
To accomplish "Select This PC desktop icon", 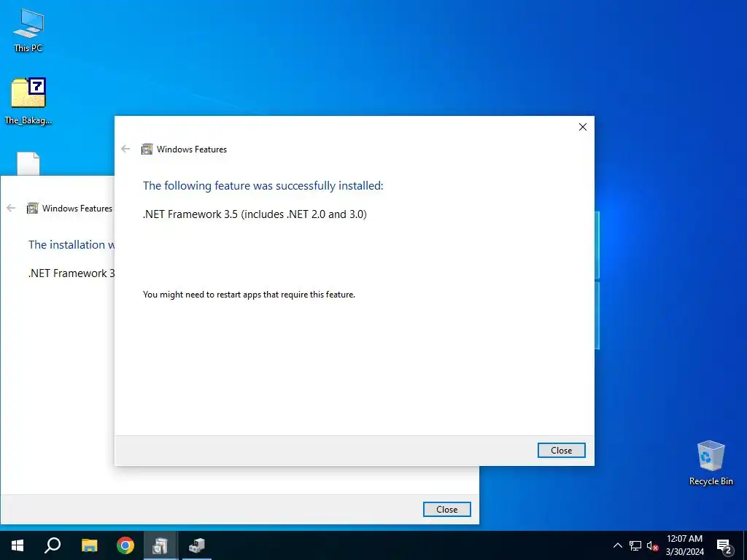I will click(x=28, y=30).
